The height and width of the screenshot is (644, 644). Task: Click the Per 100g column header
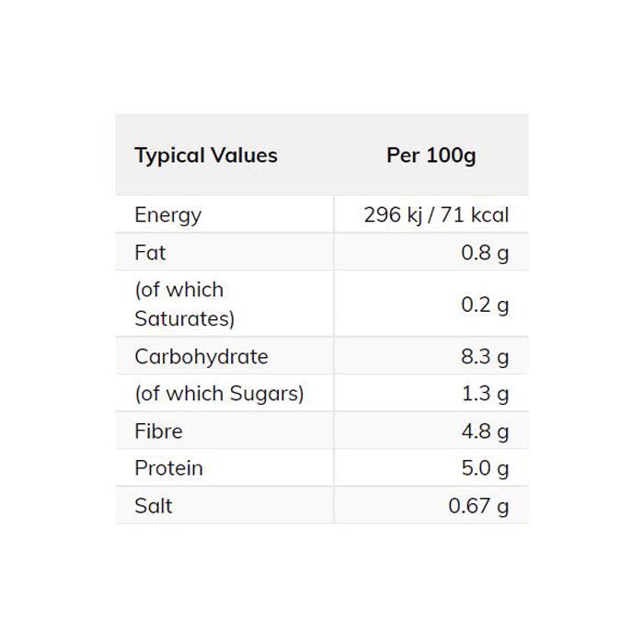click(x=431, y=155)
